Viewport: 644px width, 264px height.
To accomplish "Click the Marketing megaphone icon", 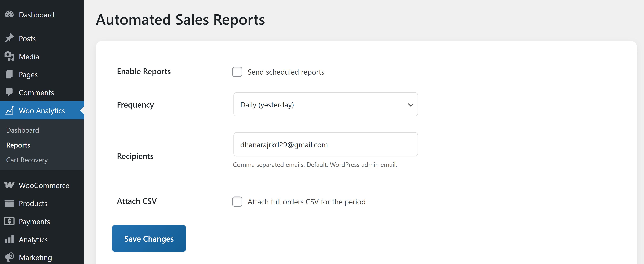I will tap(9, 257).
